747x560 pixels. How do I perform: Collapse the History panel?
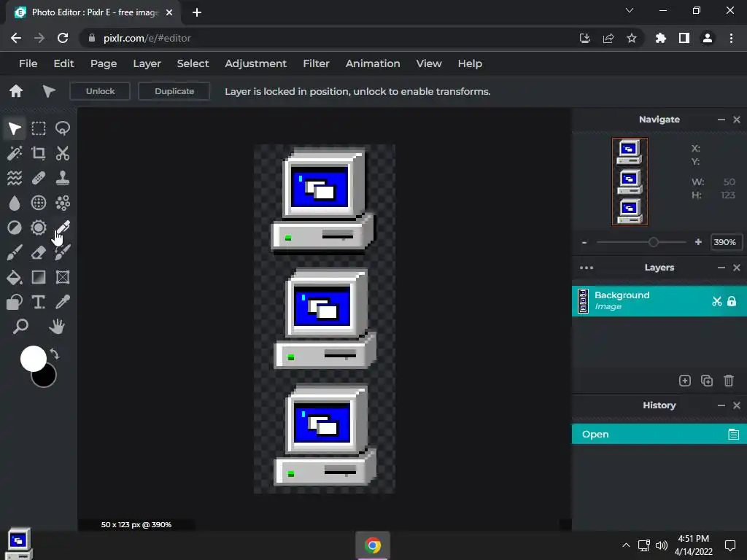721,405
